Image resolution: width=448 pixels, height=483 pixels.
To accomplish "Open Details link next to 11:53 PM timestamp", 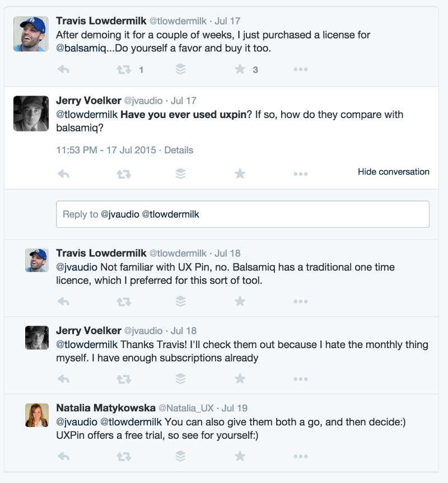I will pyautogui.click(x=179, y=150).
